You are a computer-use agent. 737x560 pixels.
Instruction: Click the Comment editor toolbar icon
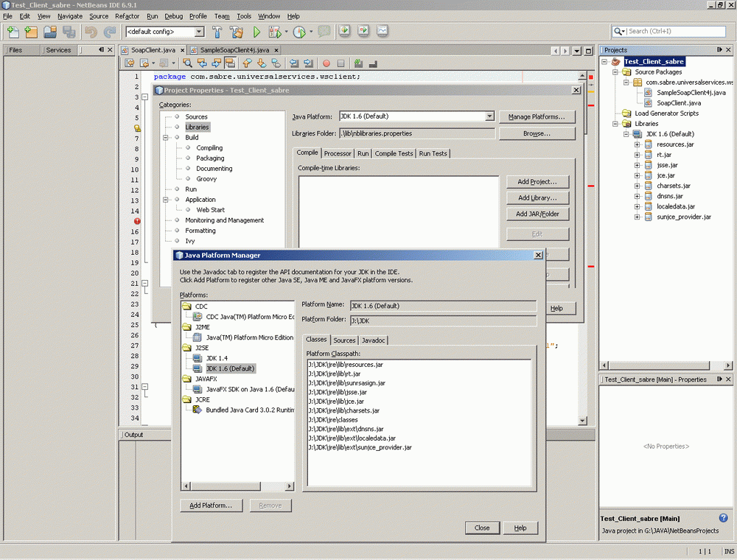[x=358, y=63]
